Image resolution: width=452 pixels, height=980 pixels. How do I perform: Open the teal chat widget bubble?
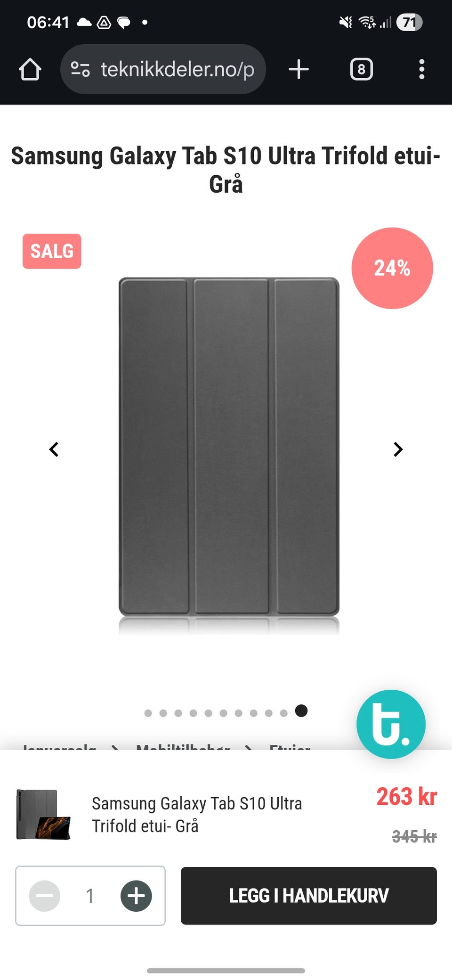click(x=391, y=724)
